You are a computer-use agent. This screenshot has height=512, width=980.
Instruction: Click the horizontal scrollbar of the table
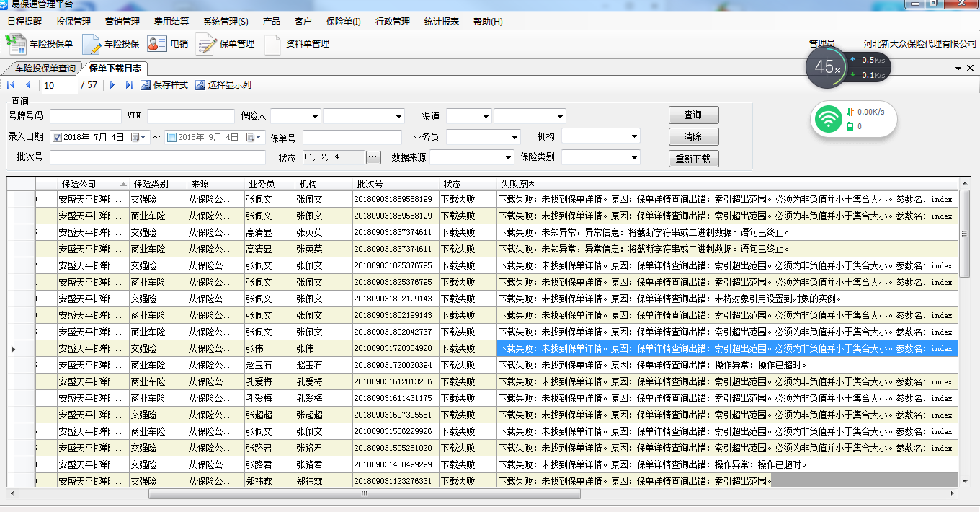364,494
